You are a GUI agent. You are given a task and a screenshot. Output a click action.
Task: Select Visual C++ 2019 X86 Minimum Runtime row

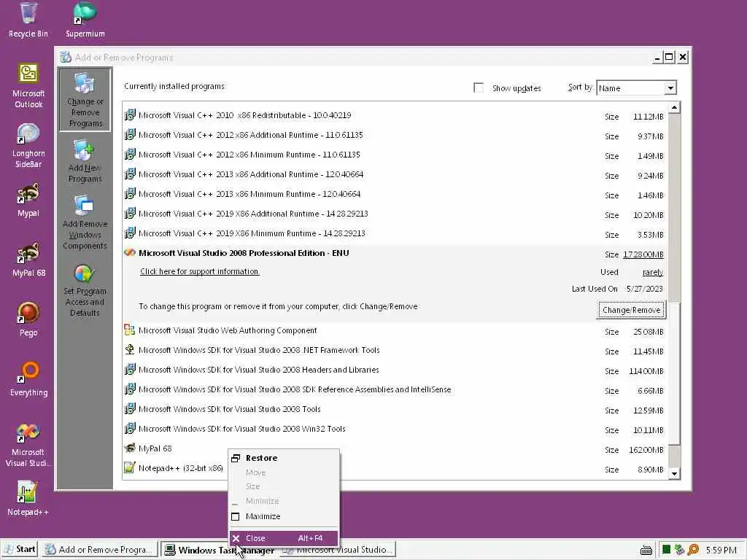[x=395, y=234]
